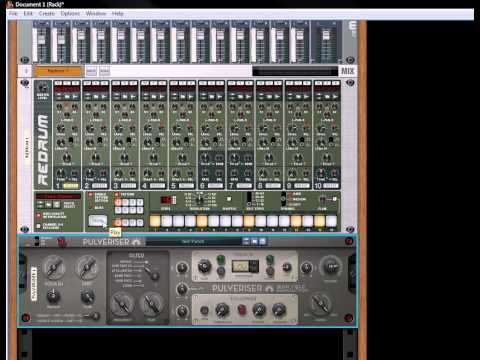This screenshot has height=360, width=480.
Task: Click the Redrum Run button
Action: (97, 221)
